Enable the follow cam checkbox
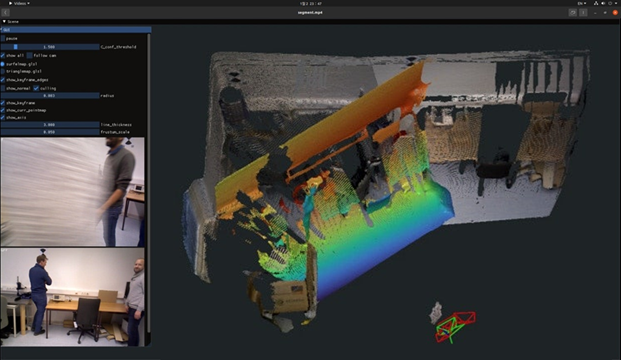Image resolution: width=621 pixels, height=360 pixels. click(x=30, y=55)
